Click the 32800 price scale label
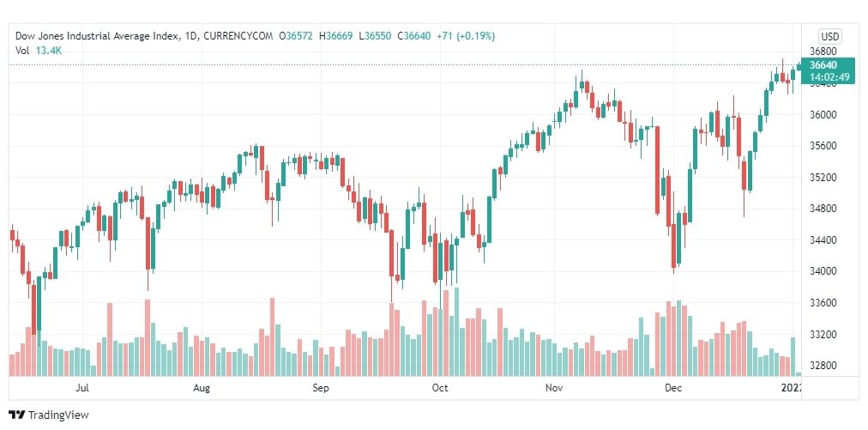868x430 pixels. [x=822, y=366]
